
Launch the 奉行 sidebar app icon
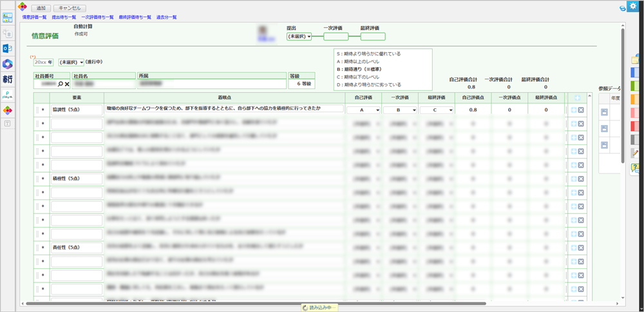click(x=7, y=79)
